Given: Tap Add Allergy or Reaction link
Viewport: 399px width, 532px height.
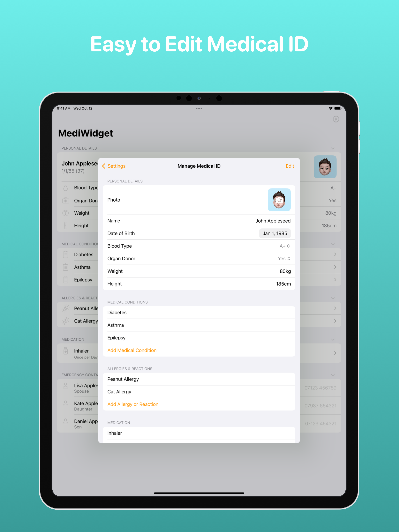Looking at the screenshot, I should pyautogui.click(x=133, y=404).
